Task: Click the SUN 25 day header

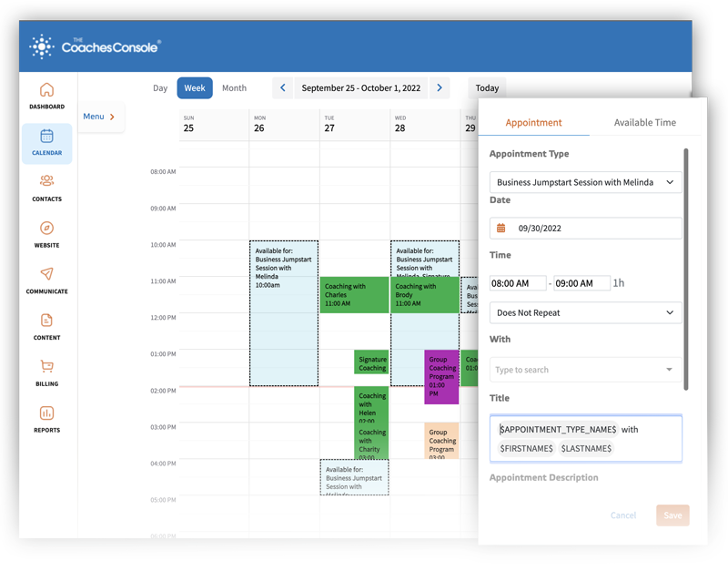Action: [214, 125]
